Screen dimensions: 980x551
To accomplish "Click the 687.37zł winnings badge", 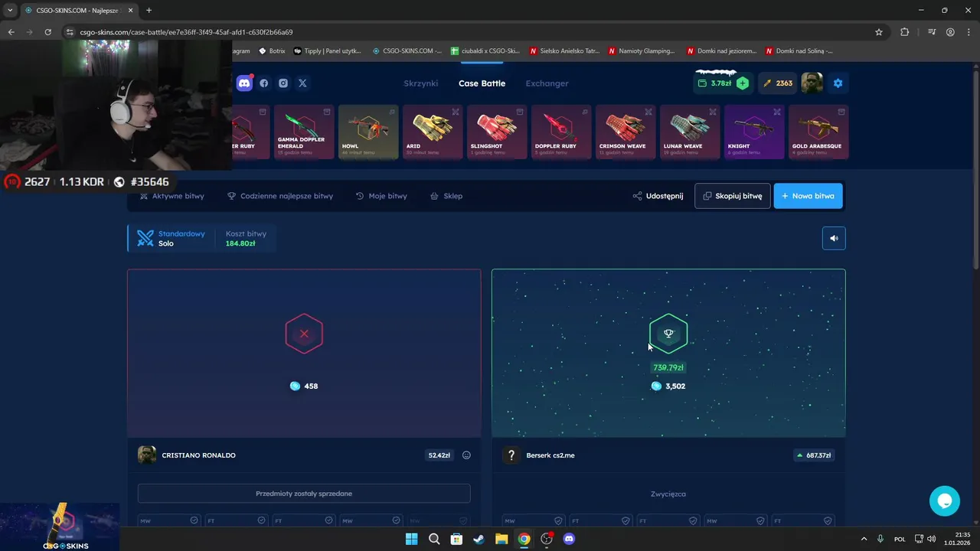I will tap(814, 455).
